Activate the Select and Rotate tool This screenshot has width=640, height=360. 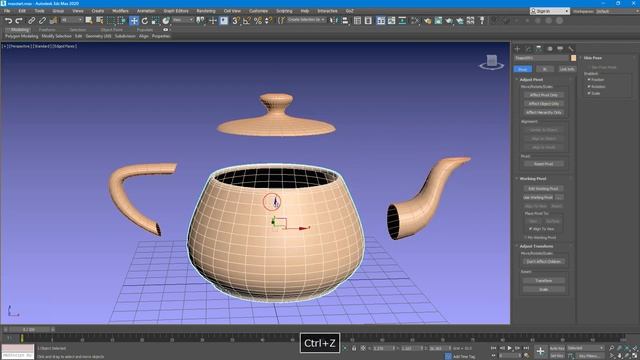[144, 20]
